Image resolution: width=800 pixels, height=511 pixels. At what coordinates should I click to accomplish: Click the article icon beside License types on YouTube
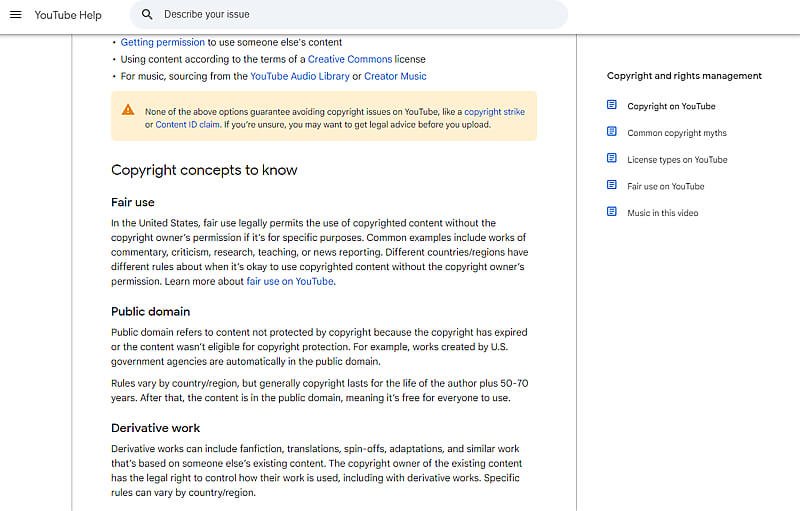point(612,158)
